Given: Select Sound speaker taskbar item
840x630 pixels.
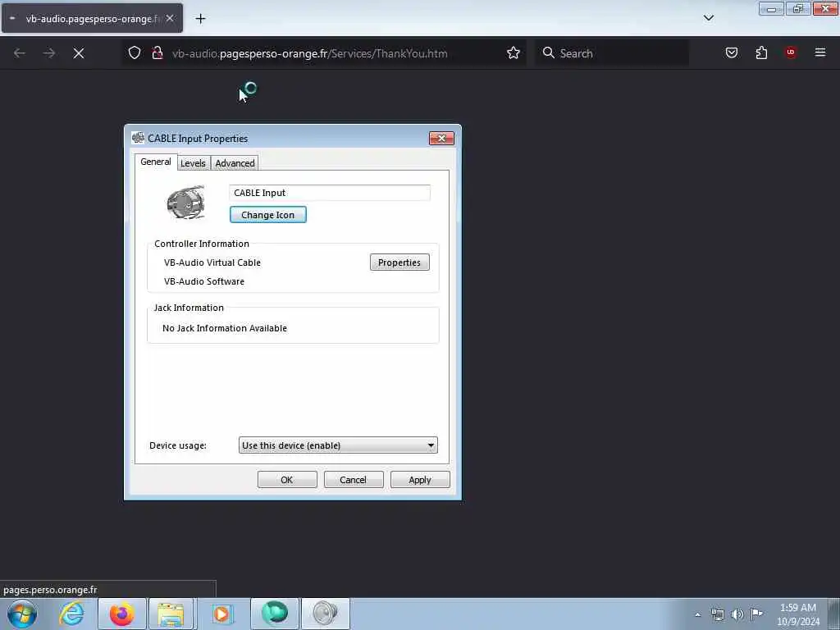Looking at the screenshot, I should pyautogui.click(x=325, y=614).
